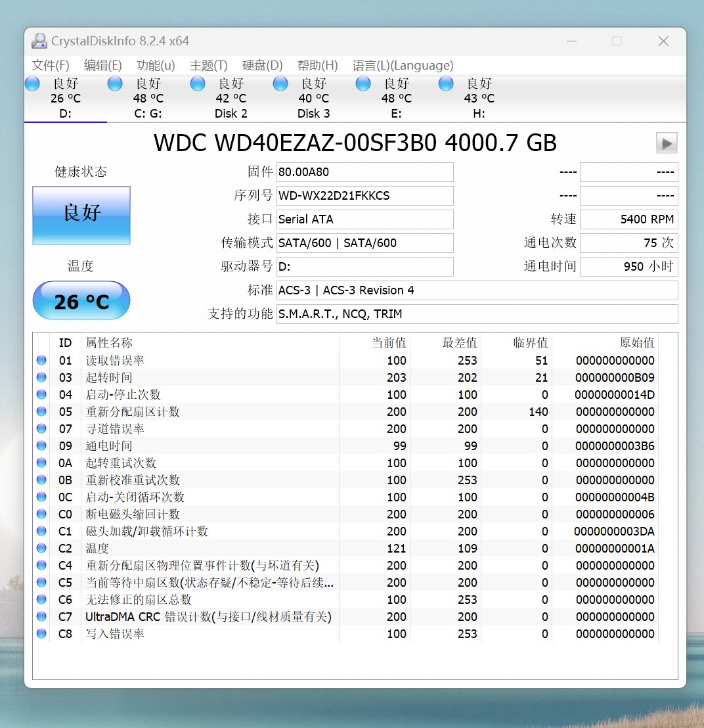Open the 文件(F) menu
Viewport: 704px width, 728px height.
(x=50, y=66)
